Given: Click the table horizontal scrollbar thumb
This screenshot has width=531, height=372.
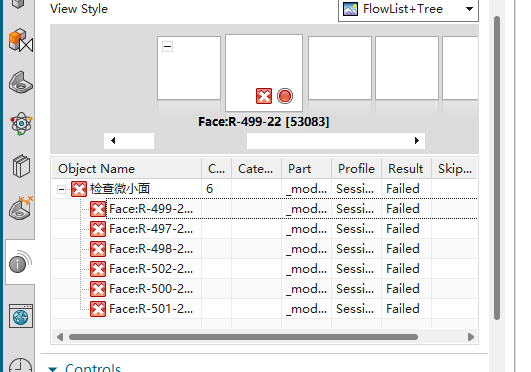Looking at the screenshot, I should tap(243, 337).
